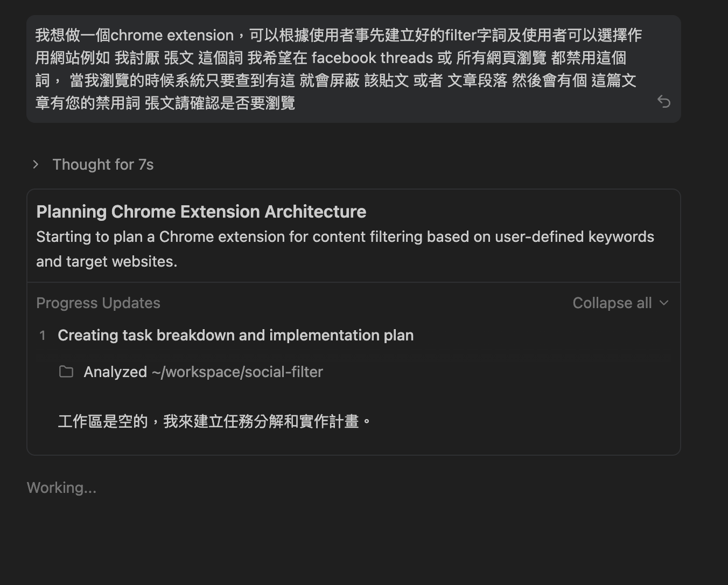Click the folder icon beside Analyzed
Viewport: 728px width, 585px height.
point(66,372)
